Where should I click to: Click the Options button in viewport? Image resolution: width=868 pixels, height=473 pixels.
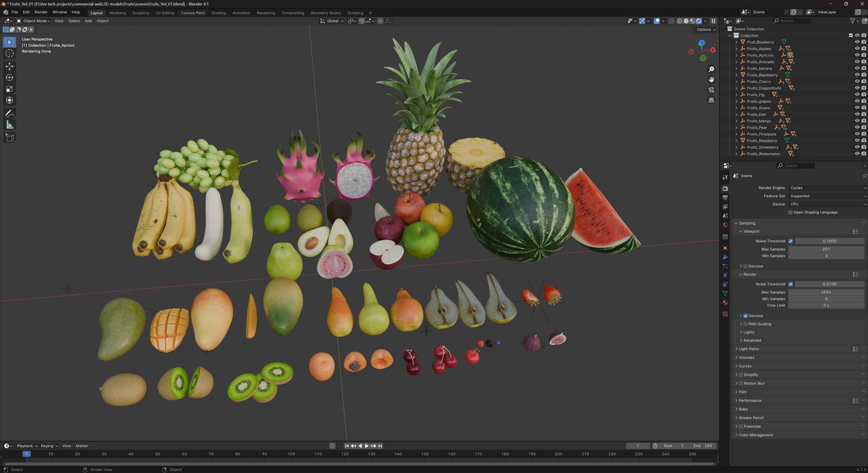pos(706,29)
